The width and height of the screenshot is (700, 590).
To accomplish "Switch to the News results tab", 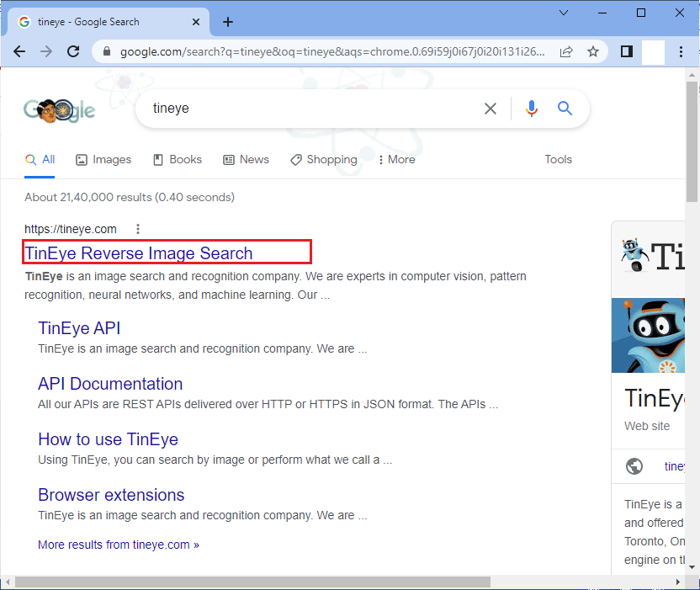I will pos(246,159).
